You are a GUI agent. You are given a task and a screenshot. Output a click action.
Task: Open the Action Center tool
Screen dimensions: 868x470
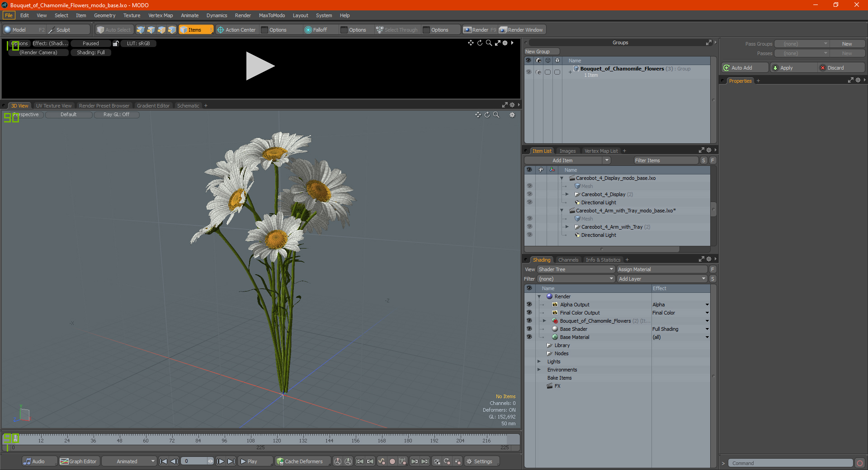pos(236,30)
